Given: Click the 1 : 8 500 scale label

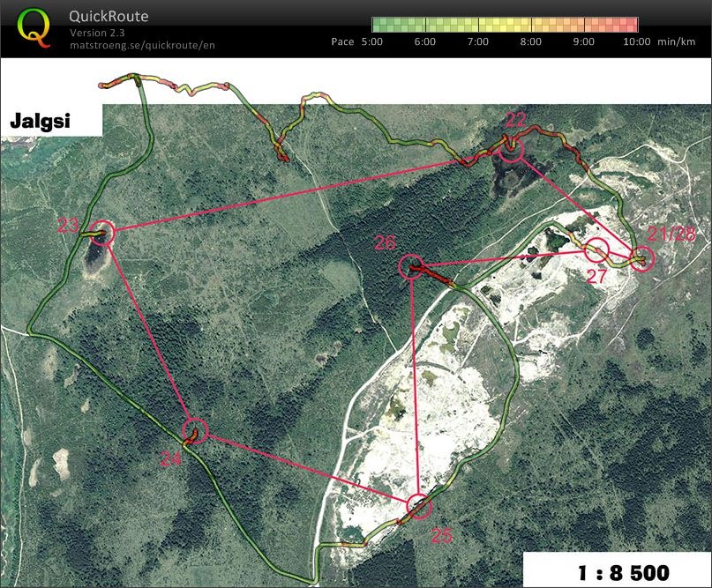Looking at the screenshot, I should 624,573.
